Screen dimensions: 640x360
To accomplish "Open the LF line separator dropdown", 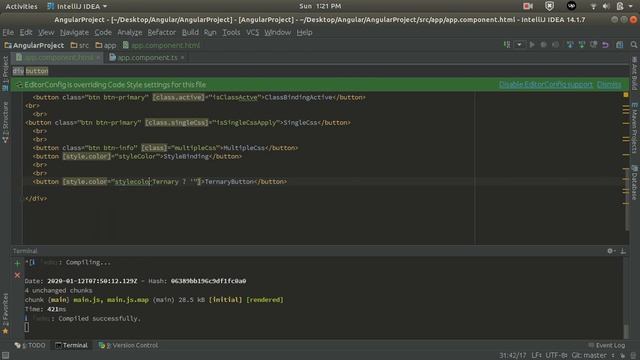I will [x=536, y=356].
